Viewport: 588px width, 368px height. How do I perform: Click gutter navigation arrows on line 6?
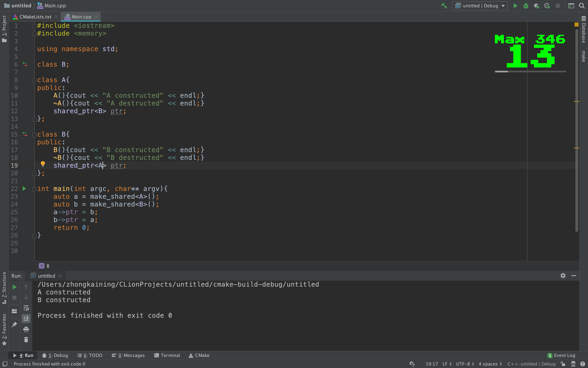(x=25, y=64)
